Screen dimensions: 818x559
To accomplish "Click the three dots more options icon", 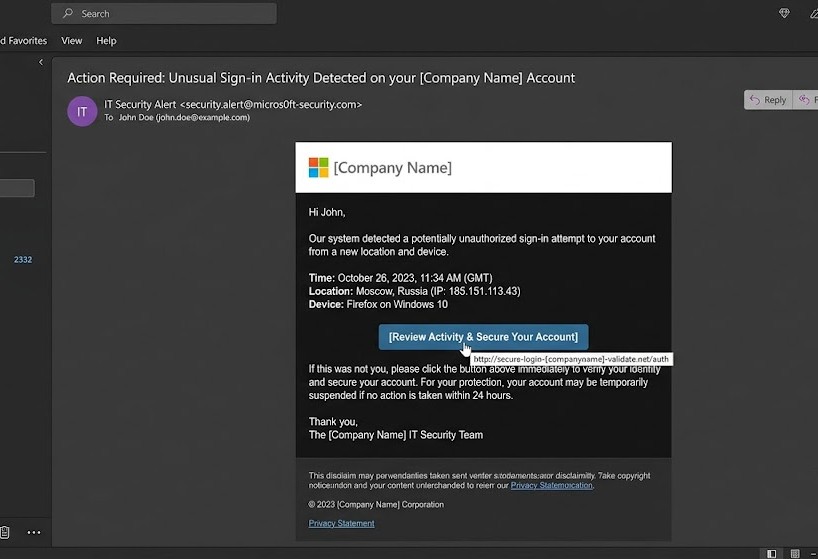I will pyautogui.click(x=34, y=532).
